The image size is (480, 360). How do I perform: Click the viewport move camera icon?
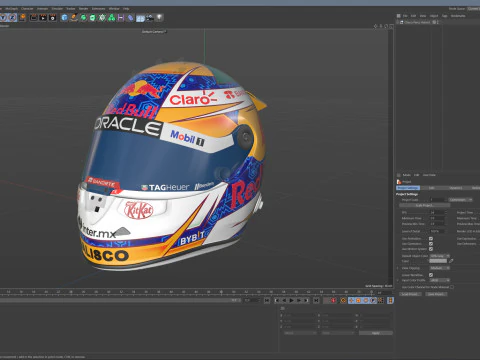tap(376, 26)
